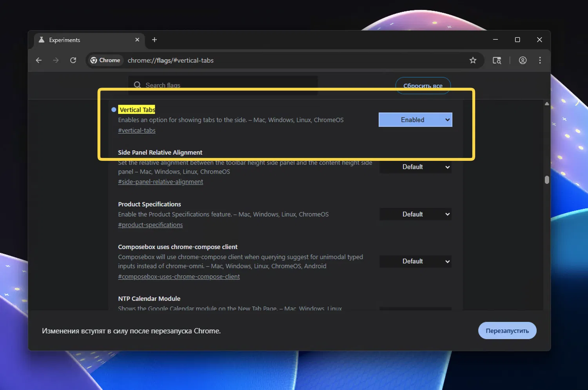This screenshot has width=588, height=390.
Task: Go back using the browser back arrow
Action: click(38, 60)
